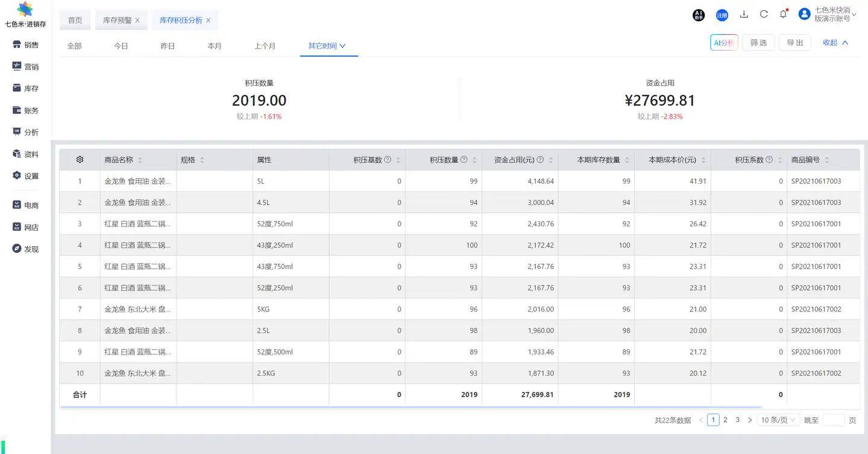
Task: Sort table by 本期库存数量 column
Action: click(627, 160)
